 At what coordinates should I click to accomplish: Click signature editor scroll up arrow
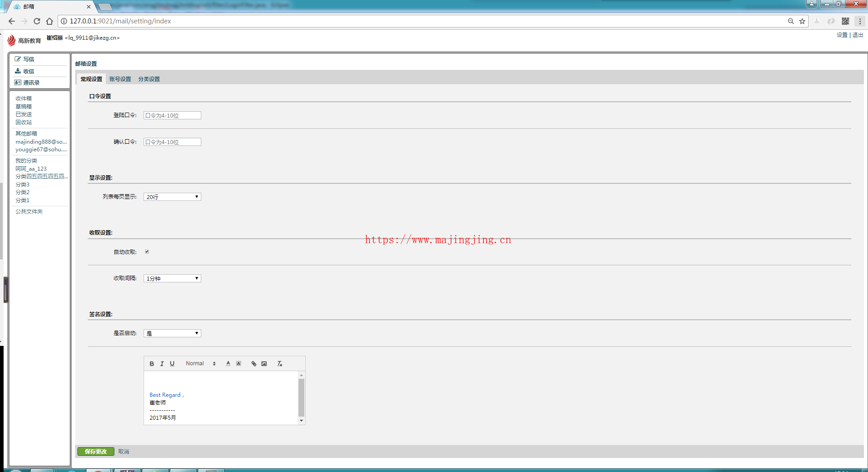click(301, 375)
